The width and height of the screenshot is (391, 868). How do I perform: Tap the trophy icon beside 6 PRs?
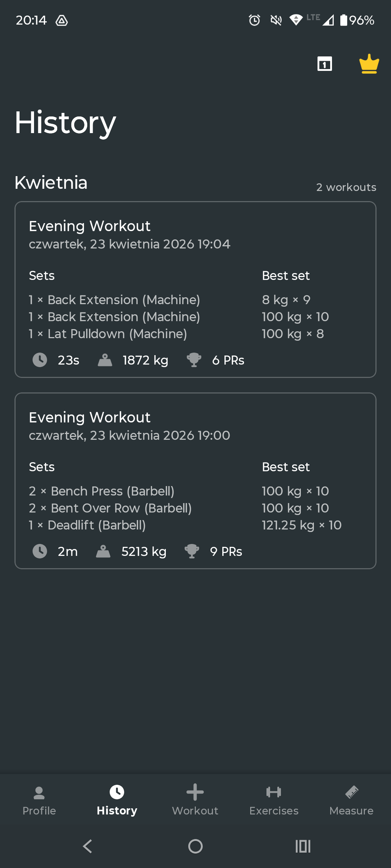(194, 360)
